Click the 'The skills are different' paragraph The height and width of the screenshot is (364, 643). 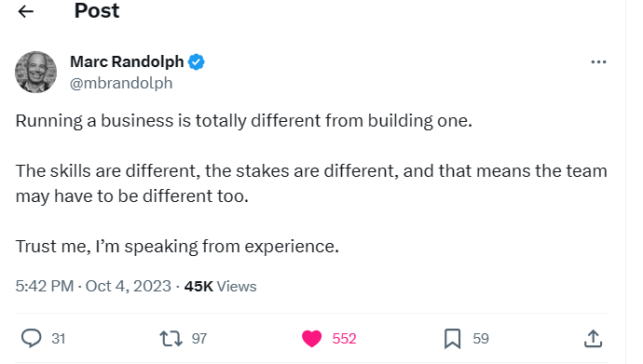coord(311,183)
